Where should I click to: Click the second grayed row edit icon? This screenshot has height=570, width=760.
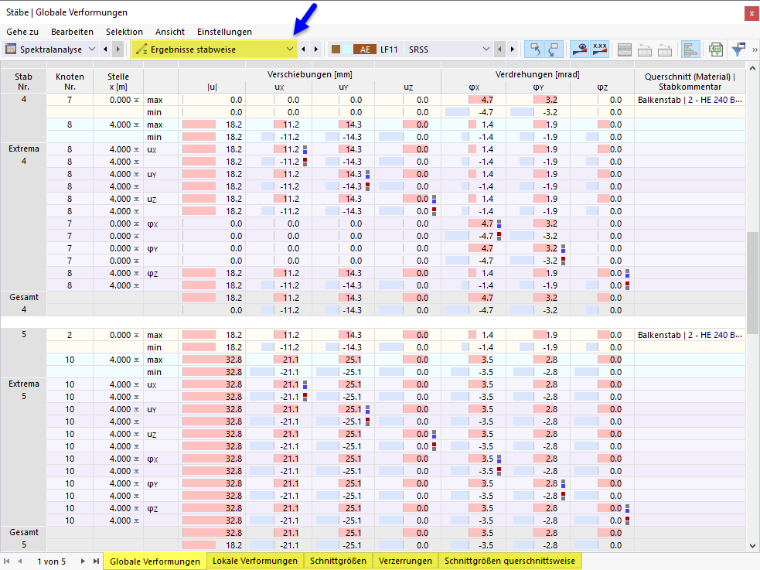665,49
